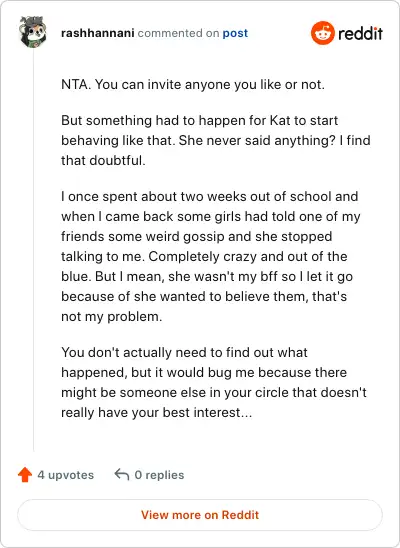Click the vertical comment thread line

tap(34, 250)
